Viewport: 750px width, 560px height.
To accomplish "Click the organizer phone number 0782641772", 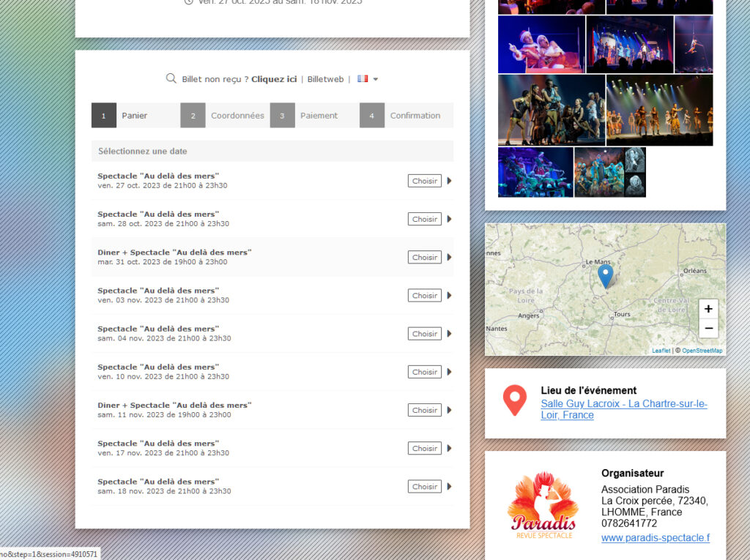I will 629,523.
